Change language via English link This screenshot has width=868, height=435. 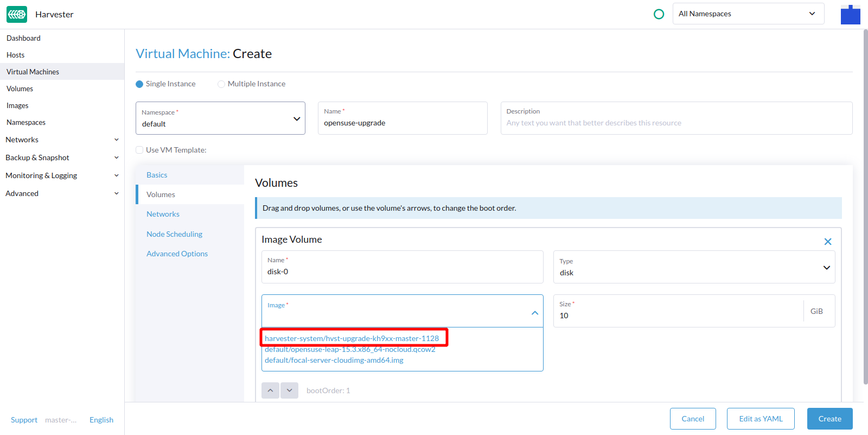click(x=101, y=420)
